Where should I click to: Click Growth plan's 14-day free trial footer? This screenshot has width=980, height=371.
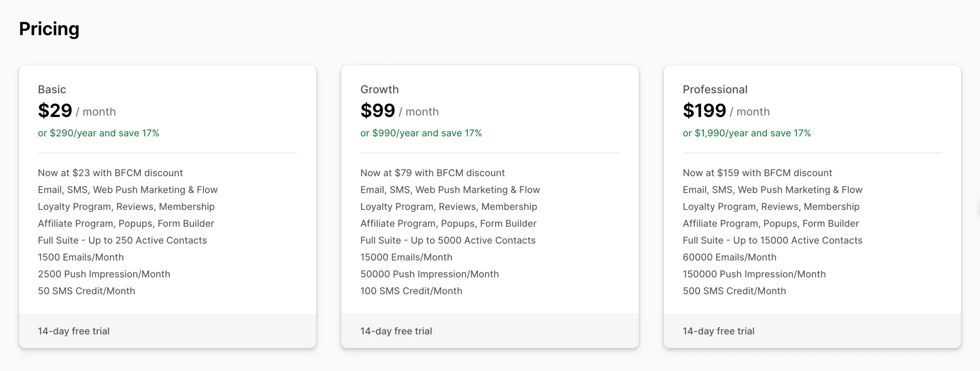396,331
